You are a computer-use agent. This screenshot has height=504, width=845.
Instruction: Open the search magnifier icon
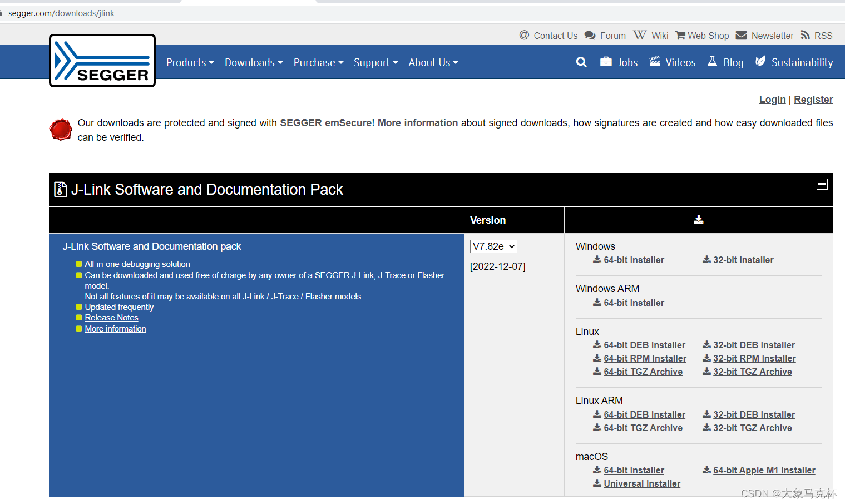click(x=581, y=62)
